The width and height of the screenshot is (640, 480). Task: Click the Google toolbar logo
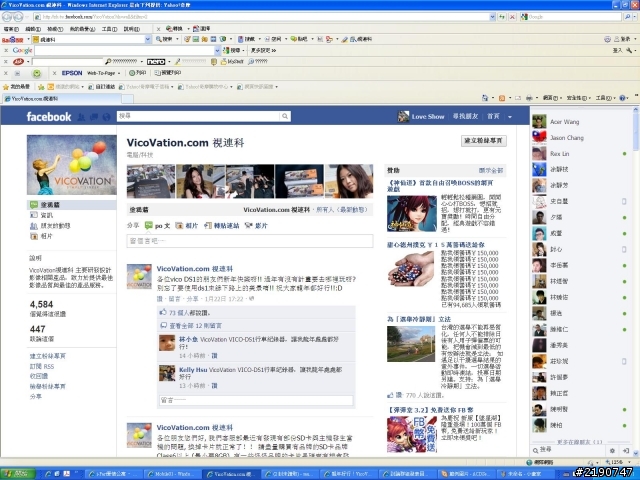tap(22, 50)
